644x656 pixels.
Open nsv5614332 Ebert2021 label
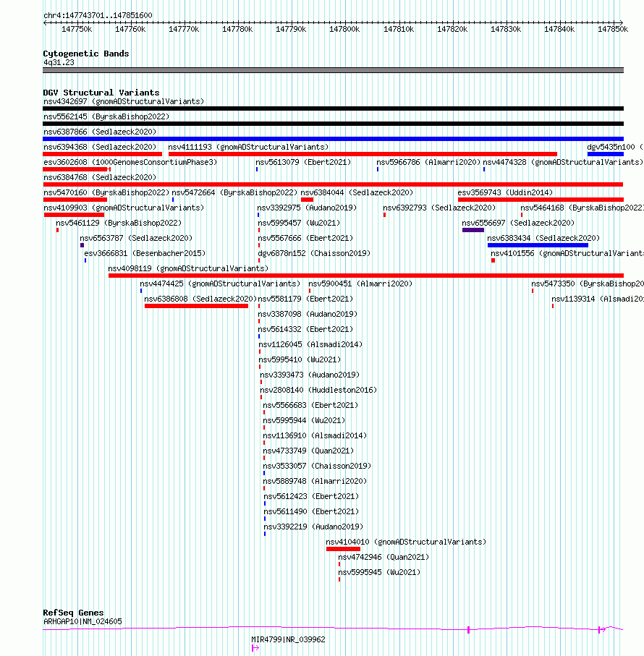(305, 329)
